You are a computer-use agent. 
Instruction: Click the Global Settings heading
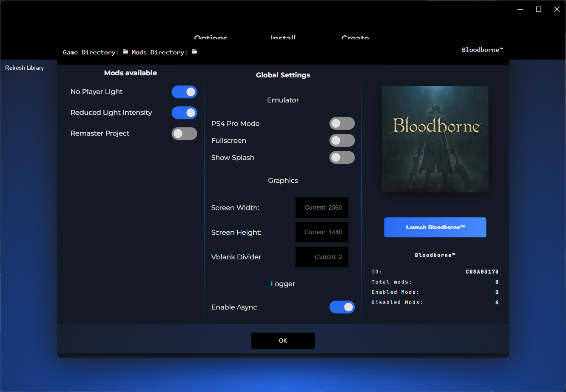pos(283,75)
